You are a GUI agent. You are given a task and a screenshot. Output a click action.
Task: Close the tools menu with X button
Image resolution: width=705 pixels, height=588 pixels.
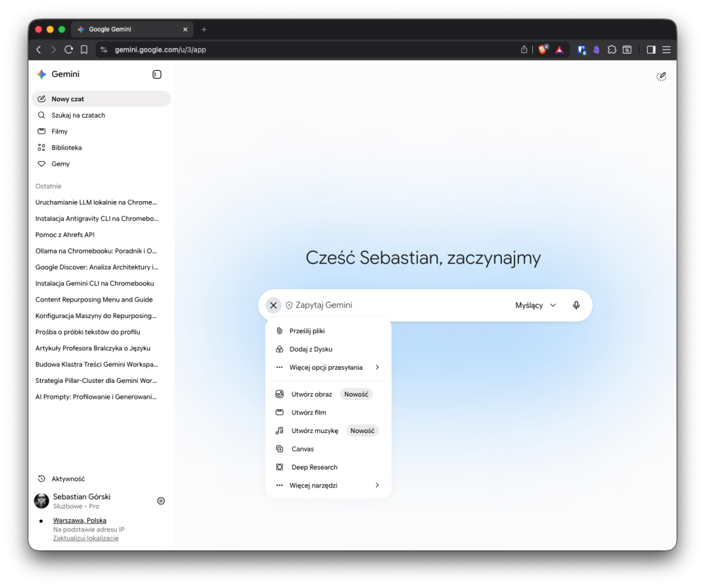(x=273, y=305)
